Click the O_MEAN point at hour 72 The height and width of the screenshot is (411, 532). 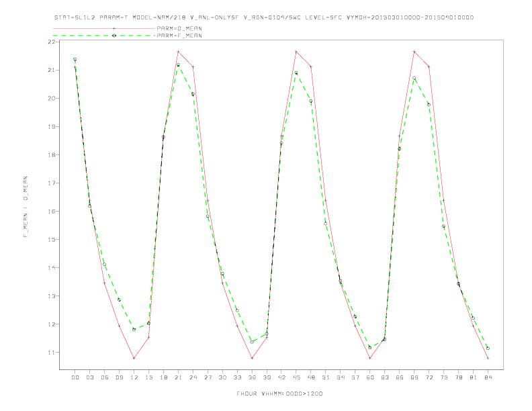coord(429,66)
